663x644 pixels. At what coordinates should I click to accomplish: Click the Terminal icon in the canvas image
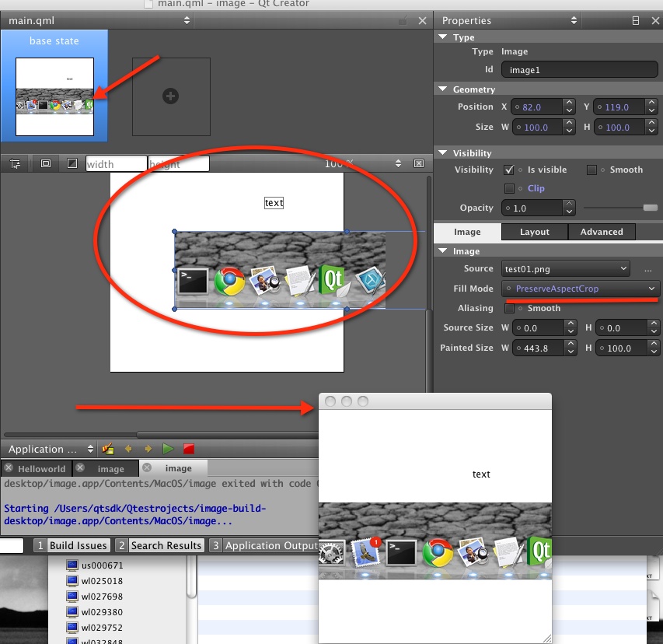point(193,281)
